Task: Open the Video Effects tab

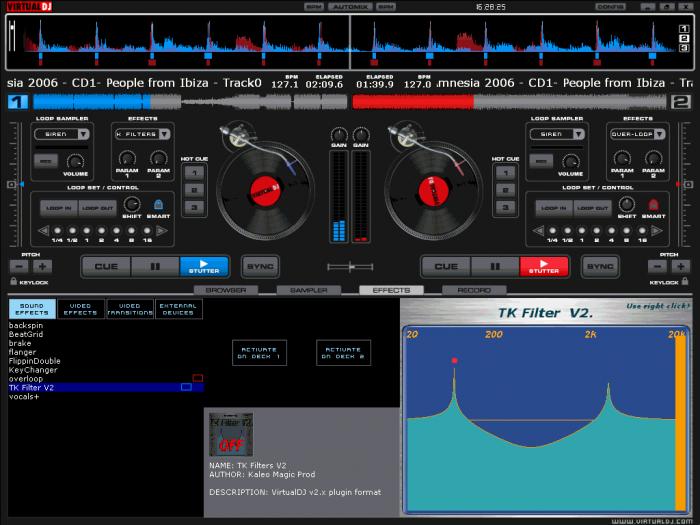Action: coord(80,309)
